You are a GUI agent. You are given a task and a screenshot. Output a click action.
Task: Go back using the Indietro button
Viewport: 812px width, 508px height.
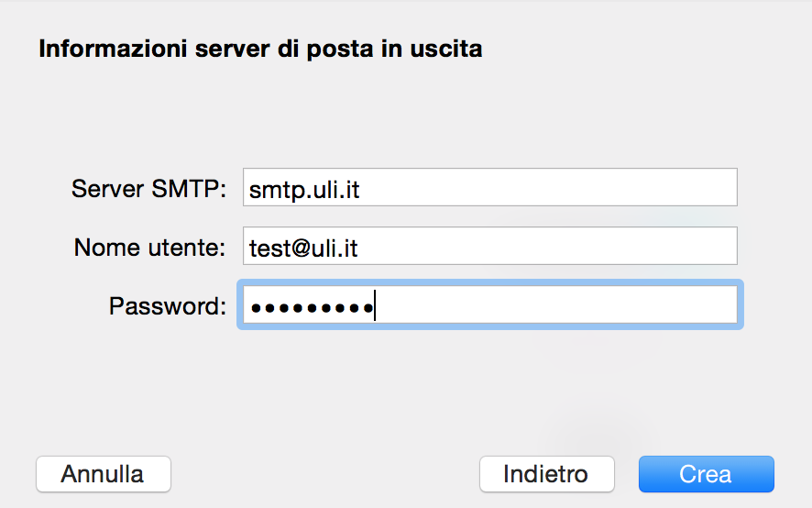click(546, 474)
